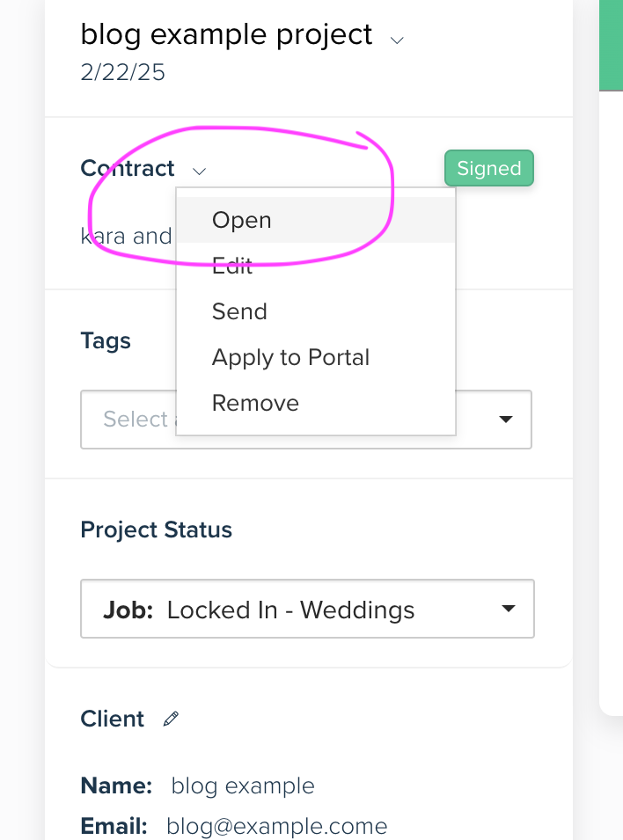Click the client name blog example
Image resolution: width=623 pixels, height=840 pixels.
tap(243, 785)
